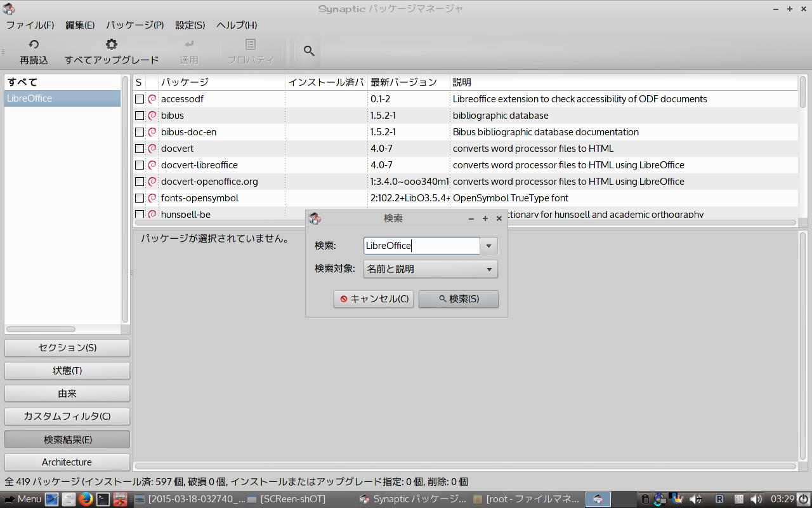The image size is (812, 508).
Task: Click the Debian swirl icon beside bibus-doc-en
Action: (152, 132)
